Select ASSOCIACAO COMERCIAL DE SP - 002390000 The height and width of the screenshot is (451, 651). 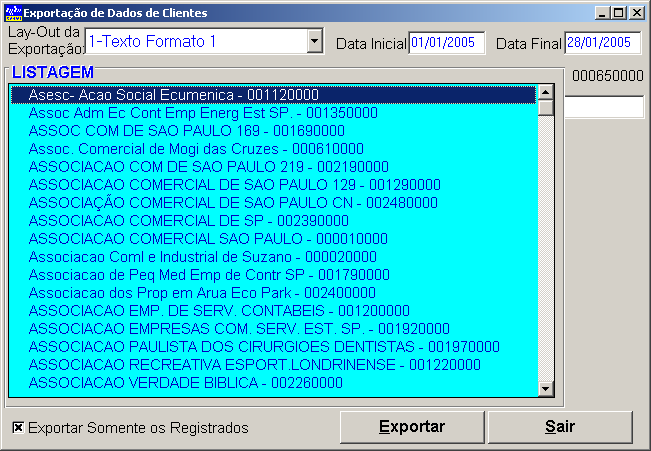pyautogui.click(x=273, y=221)
